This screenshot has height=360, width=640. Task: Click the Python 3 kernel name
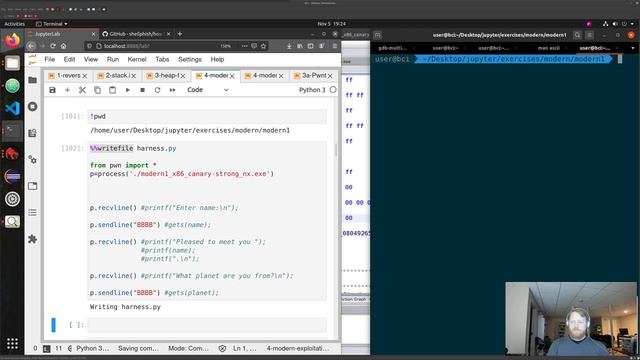(x=312, y=90)
